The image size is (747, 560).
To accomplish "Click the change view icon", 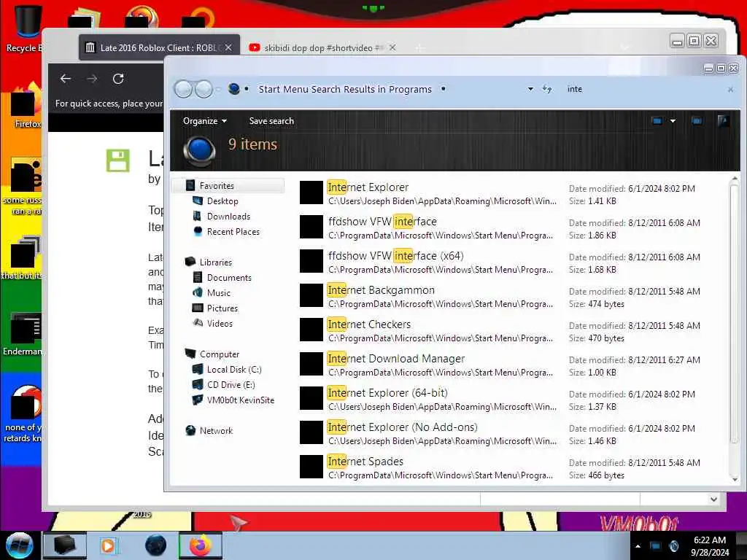I will (657, 121).
